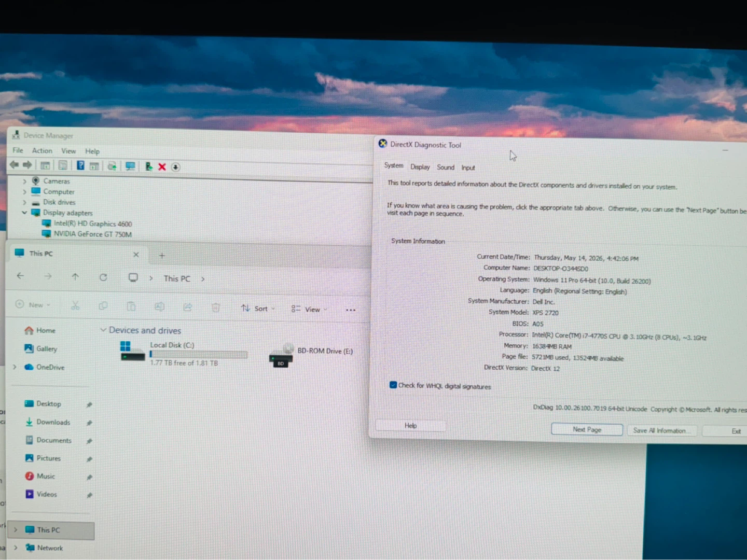
Task: Toggle the console tree icon in Device Manager
Action: click(x=45, y=165)
